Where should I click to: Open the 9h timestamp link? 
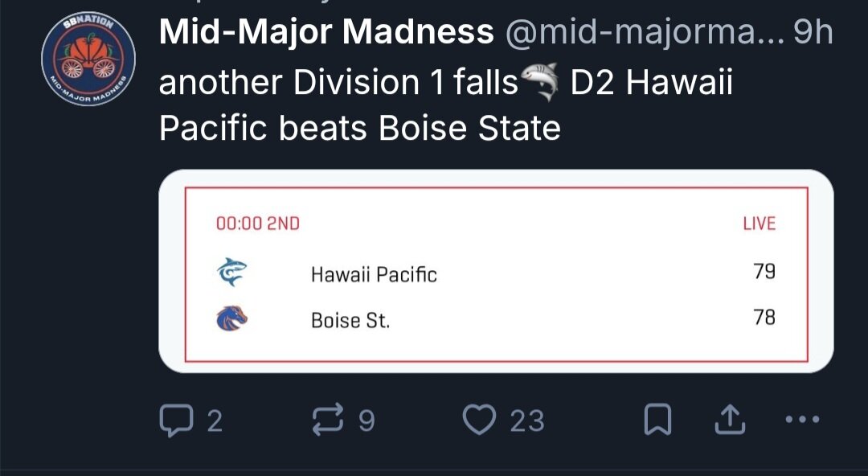click(813, 33)
